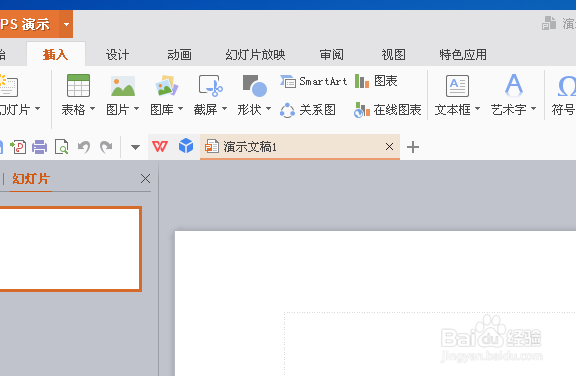Open the 审阅 ribbon tab
The image size is (576, 376).
(x=331, y=55)
